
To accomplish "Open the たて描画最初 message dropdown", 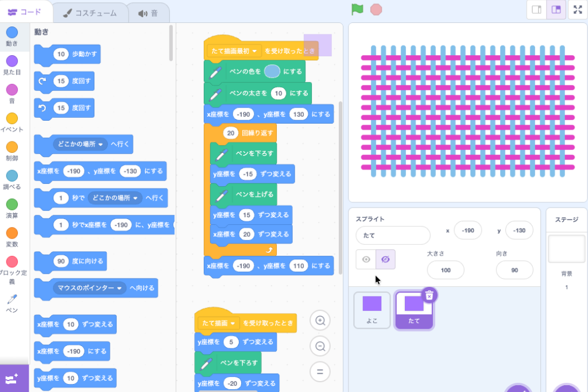I will tap(254, 51).
